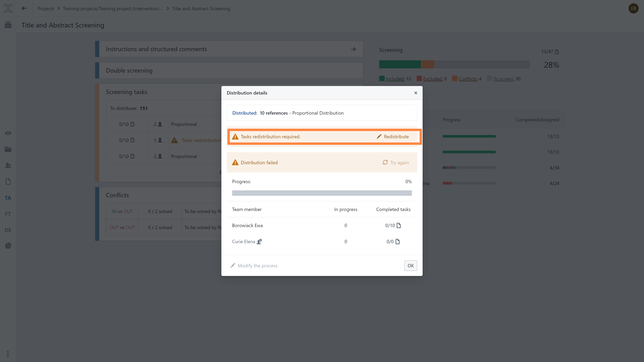Click the person icon in the 1-reviewer row

160,140
